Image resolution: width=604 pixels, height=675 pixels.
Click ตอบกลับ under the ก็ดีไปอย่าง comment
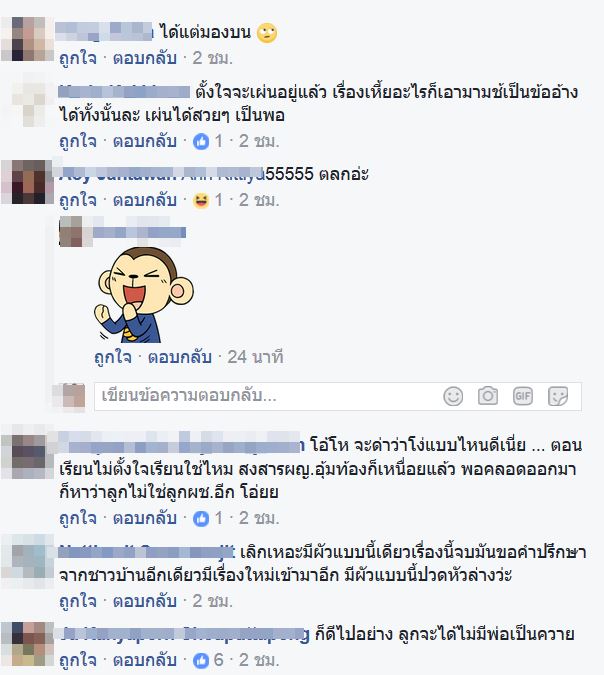tap(145, 660)
